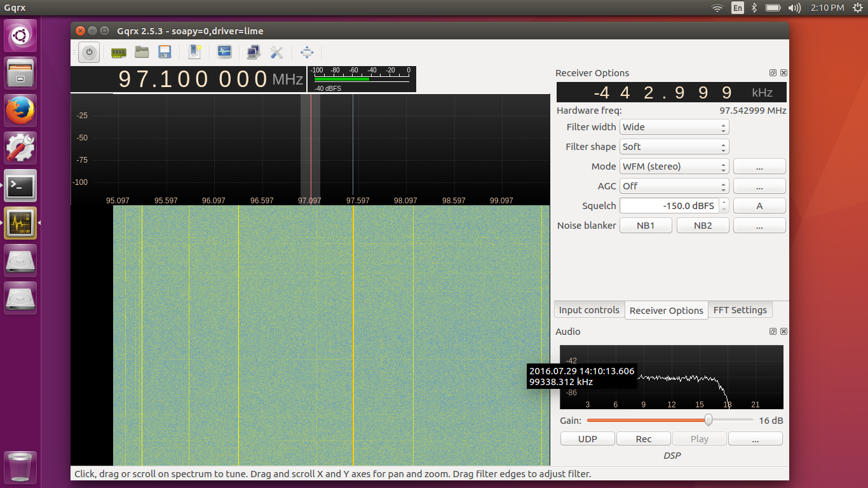
Task: Click the save settings floppy disk icon
Action: coord(165,52)
